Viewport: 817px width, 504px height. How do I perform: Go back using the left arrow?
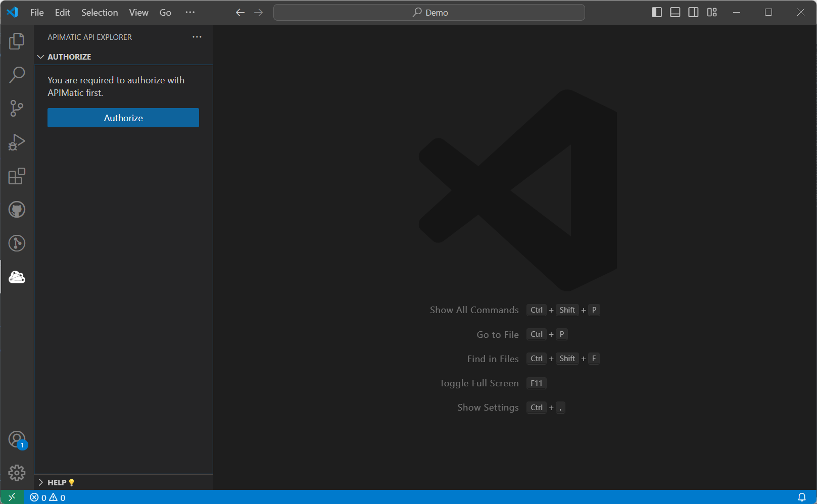(240, 13)
